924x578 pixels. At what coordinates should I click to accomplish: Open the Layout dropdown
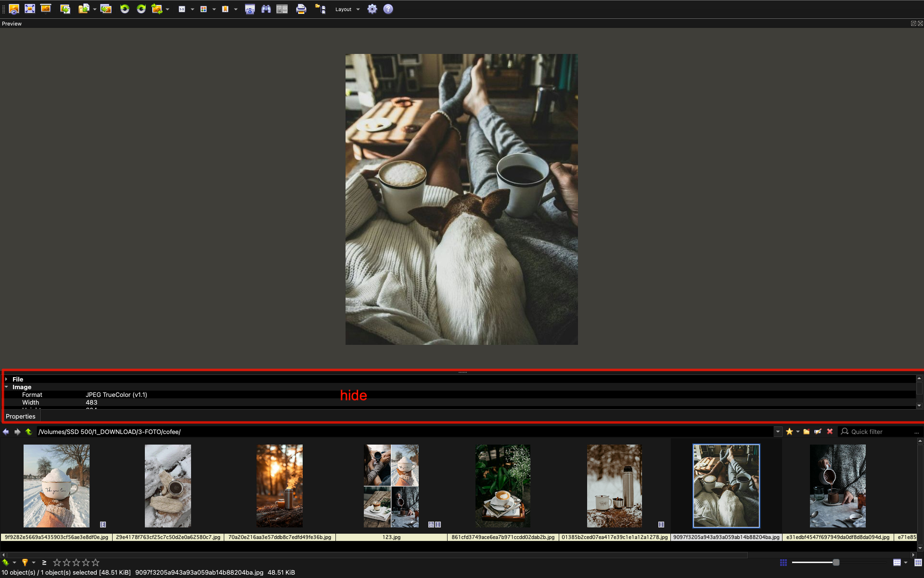(347, 9)
